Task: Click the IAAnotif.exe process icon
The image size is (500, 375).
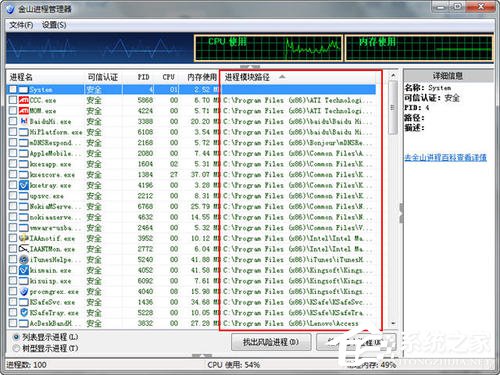Action: click(24, 238)
